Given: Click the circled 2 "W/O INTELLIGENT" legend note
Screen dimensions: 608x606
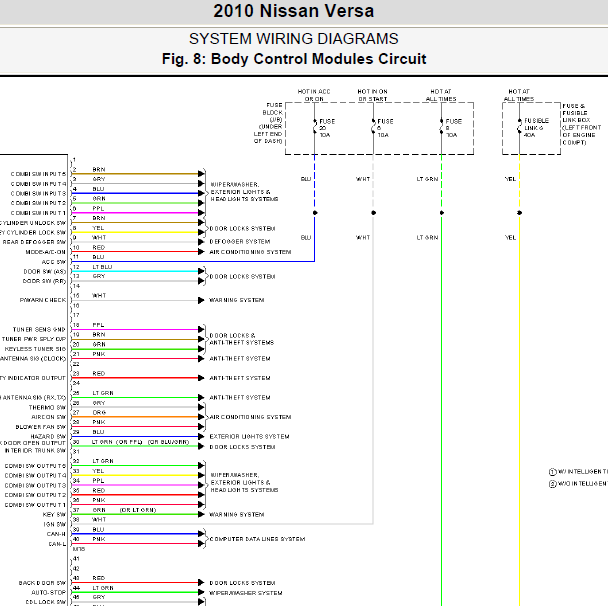Looking at the screenshot, I should (578, 484).
